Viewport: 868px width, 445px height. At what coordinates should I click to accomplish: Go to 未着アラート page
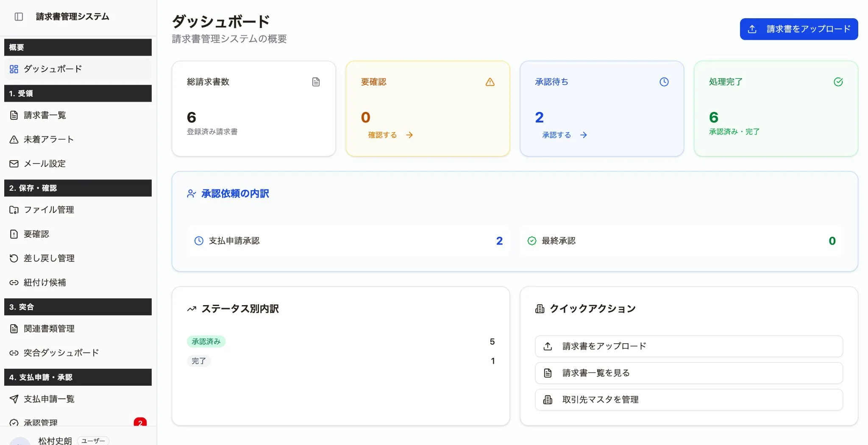[x=78, y=139]
